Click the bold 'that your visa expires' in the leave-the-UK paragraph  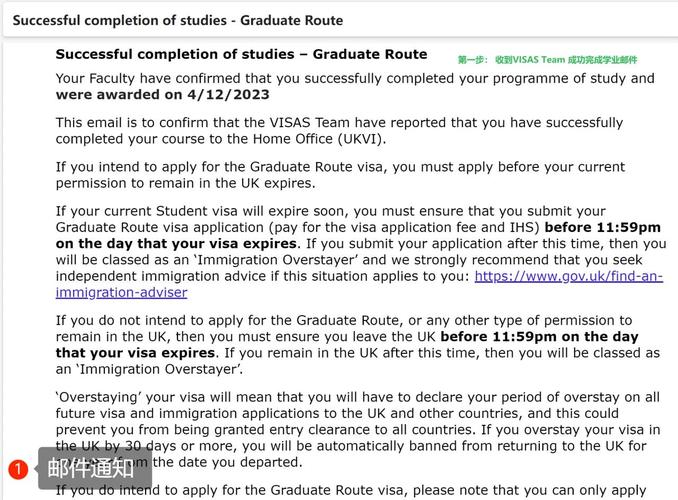pos(135,353)
